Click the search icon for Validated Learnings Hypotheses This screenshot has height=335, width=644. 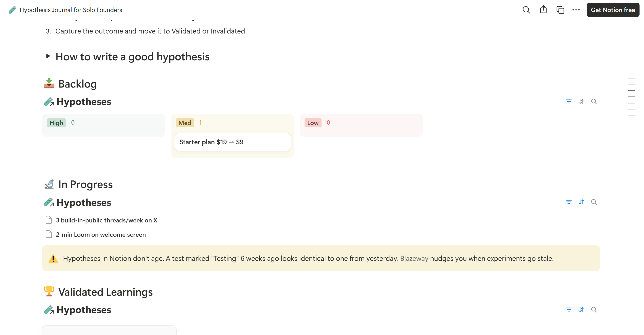coord(594,310)
